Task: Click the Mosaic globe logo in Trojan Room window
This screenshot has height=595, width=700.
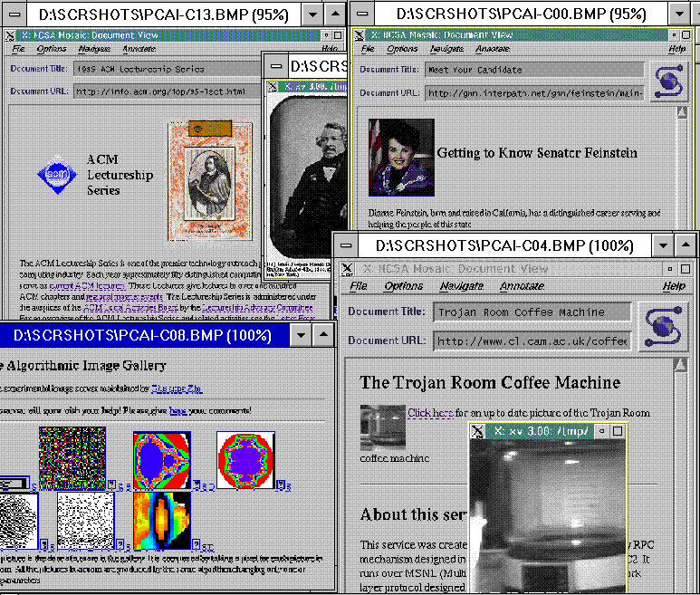Action: (x=663, y=326)
